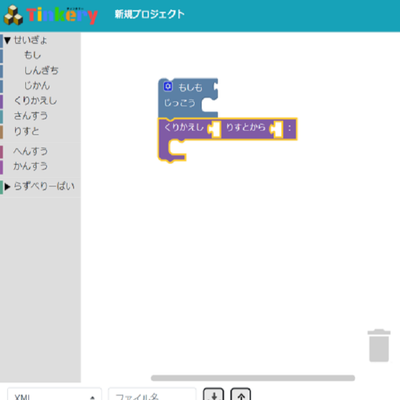Click the horizontal workspace scrollbar
The width and height of the screenshot is (400, 400).
tap(253, 378)
